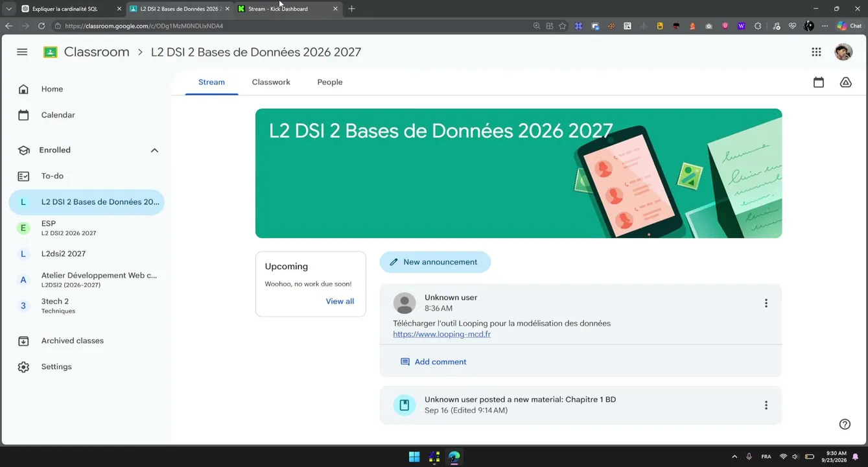Open the tab search dropdown arrow
Screen dimensions: 868x467
tap(8, 8)
